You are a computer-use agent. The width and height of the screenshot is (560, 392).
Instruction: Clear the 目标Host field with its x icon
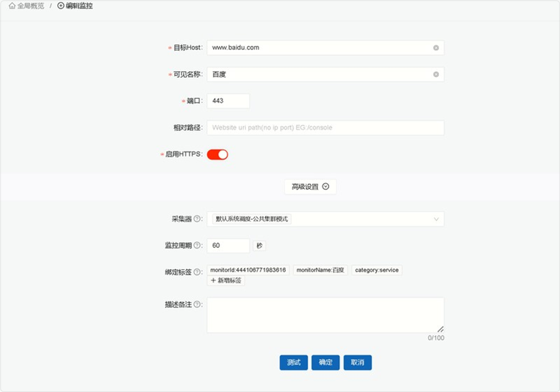[436, 48]
